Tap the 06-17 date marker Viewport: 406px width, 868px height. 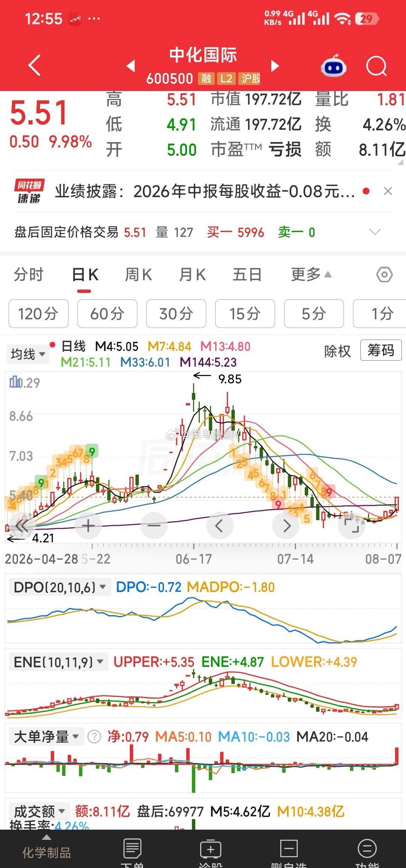[194, 559]
